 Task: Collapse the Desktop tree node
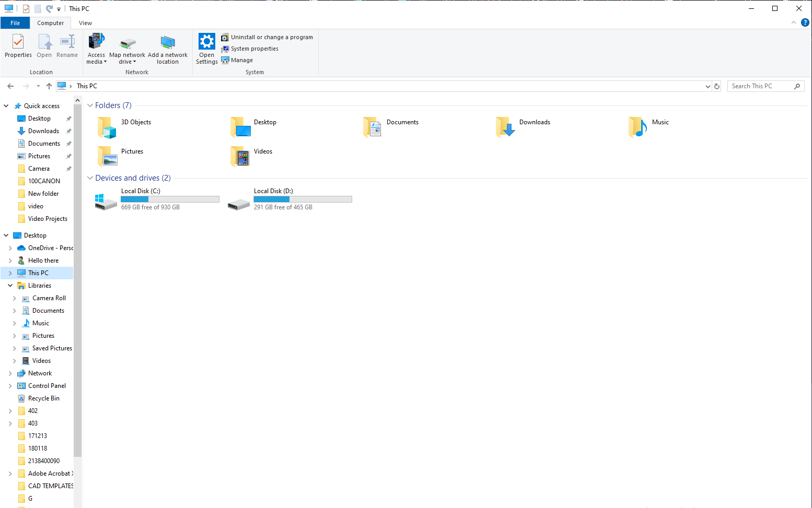(x=6, y=235)
